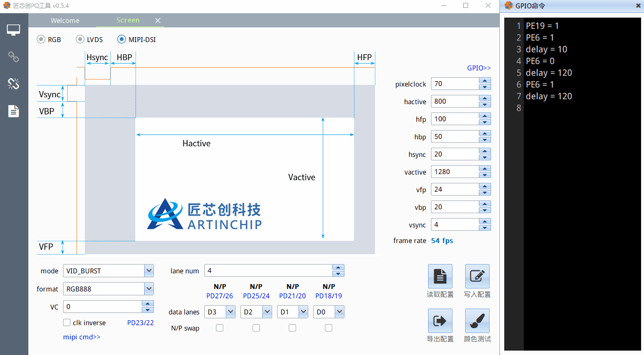Increase the vsync value with up arrow
This screenshot has width=644, height=355.
coord(485,222)
